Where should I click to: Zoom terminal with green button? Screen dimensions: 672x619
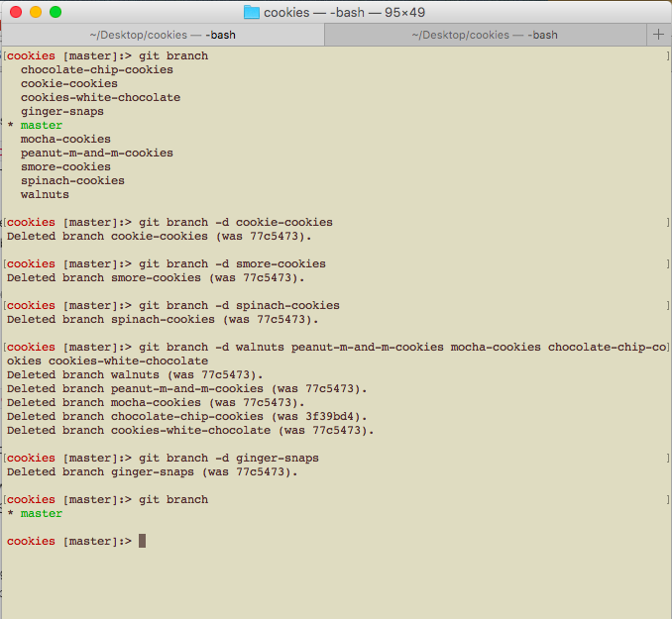[x=56, y=12]
